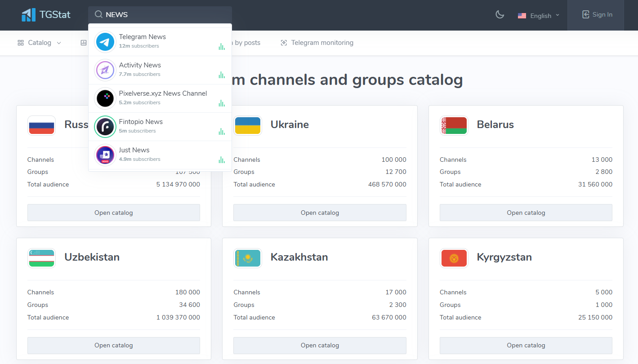Select Pixelverse.xyz News Channel result
The width and height of the screenshot is (638, 364).
coord(160,98)
